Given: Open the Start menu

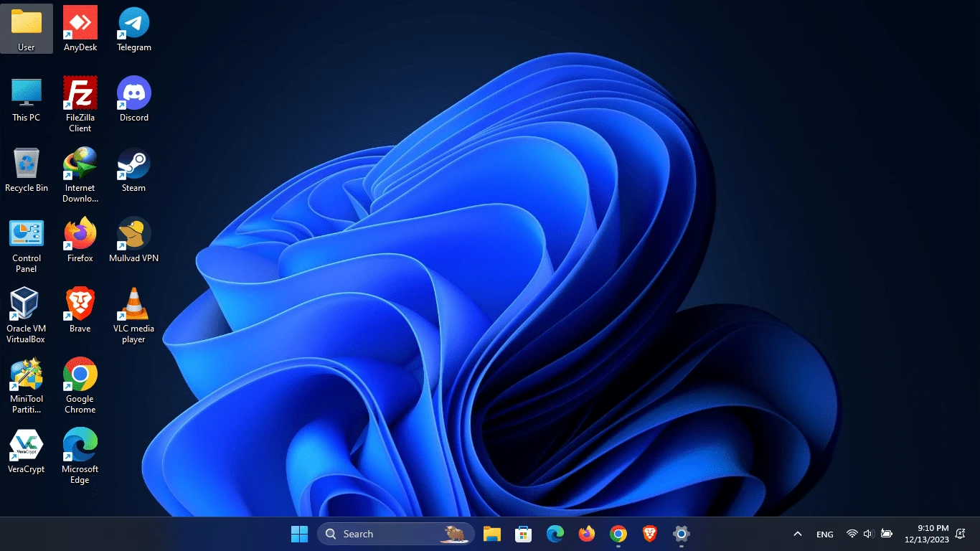Looking at the screenshot, I should pos(299,534).
